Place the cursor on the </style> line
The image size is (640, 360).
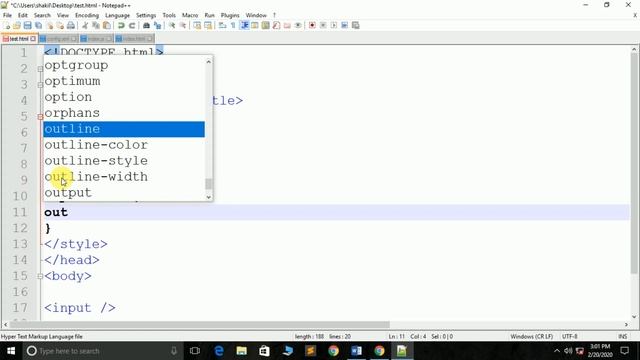(x=76, y=244)
